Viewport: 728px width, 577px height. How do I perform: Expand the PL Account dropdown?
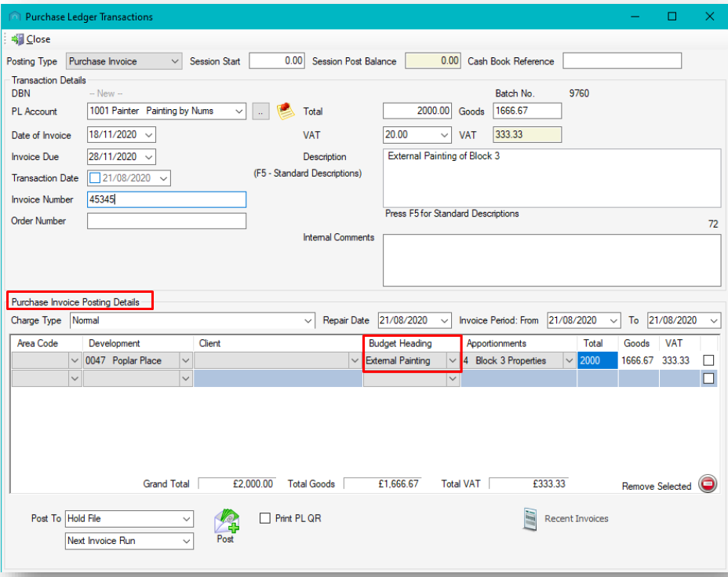tap(238, 111)
